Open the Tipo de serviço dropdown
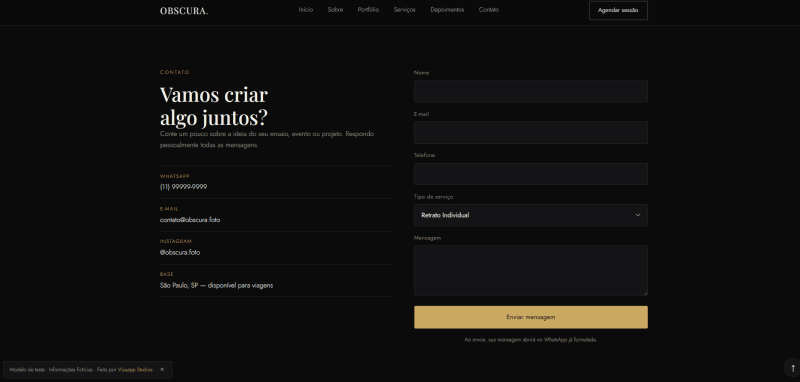This screenshot has height=382, width=800. pyautogui.click(x=531, y=215)
